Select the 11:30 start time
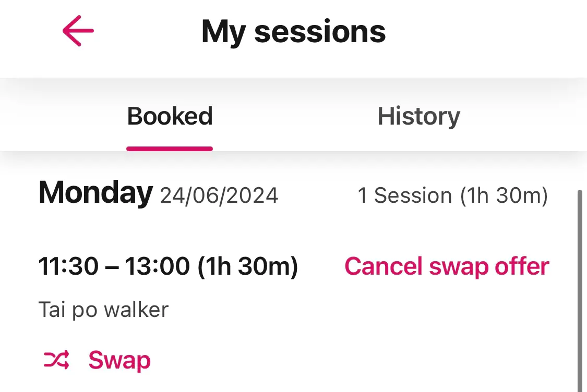 tap(68, 266)
